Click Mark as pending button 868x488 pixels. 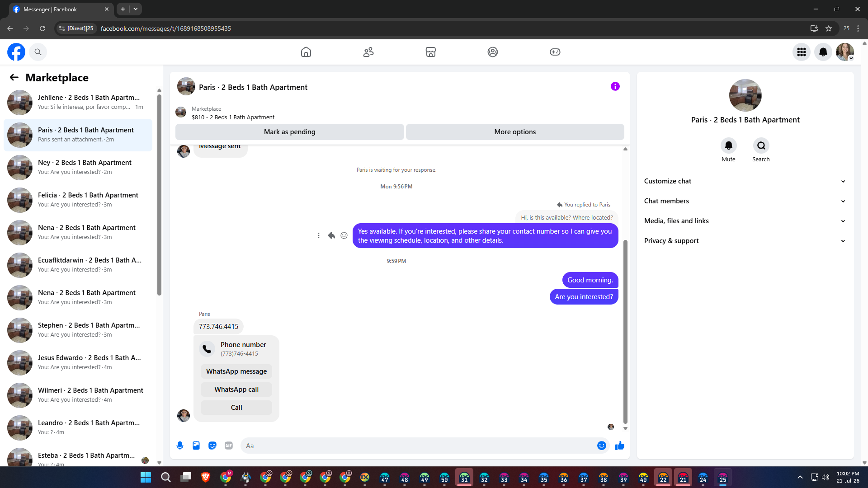(290, 132)
